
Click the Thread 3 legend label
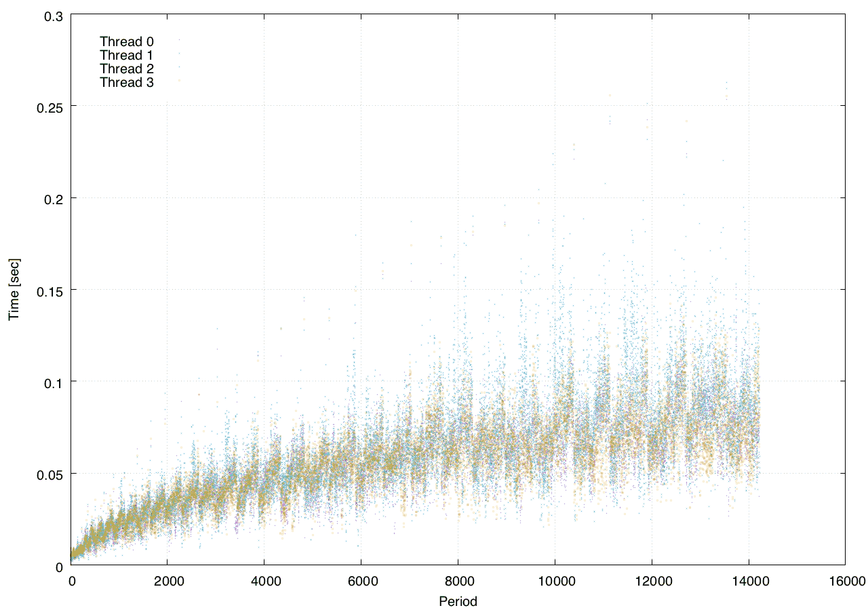pyautogui.click(x=127, y=83)
